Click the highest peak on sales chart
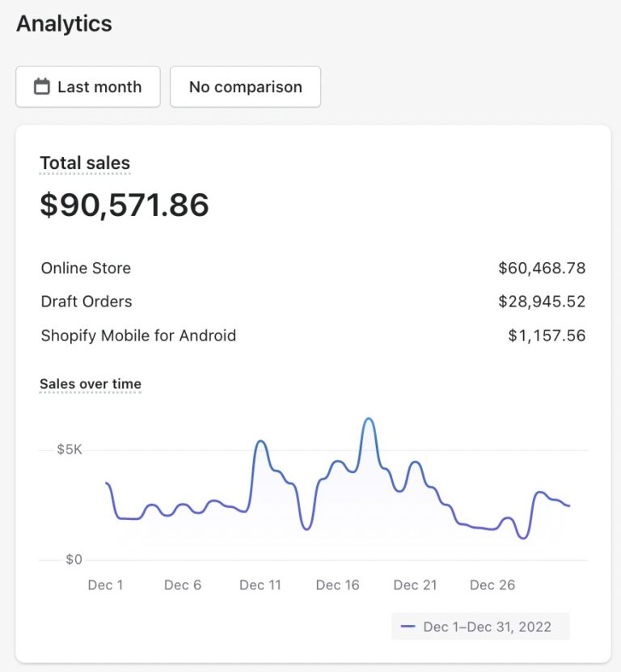The height and width of the screenshot is (672, 621). 369,419
